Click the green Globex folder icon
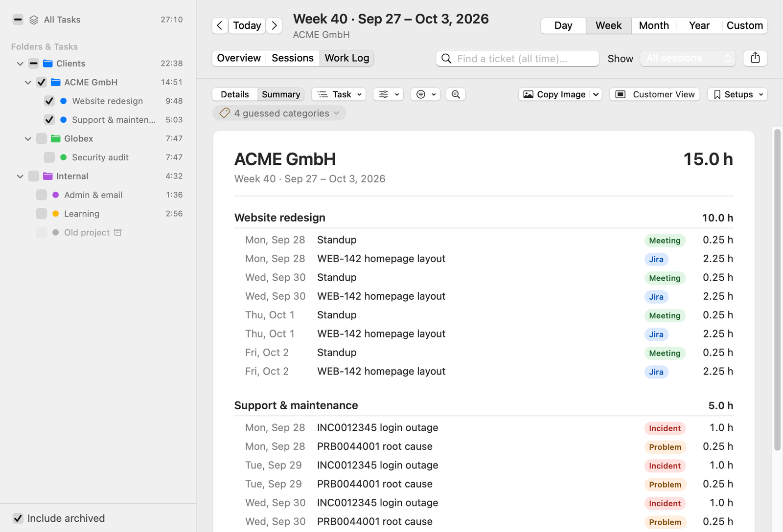 click(x=56, y=139)
